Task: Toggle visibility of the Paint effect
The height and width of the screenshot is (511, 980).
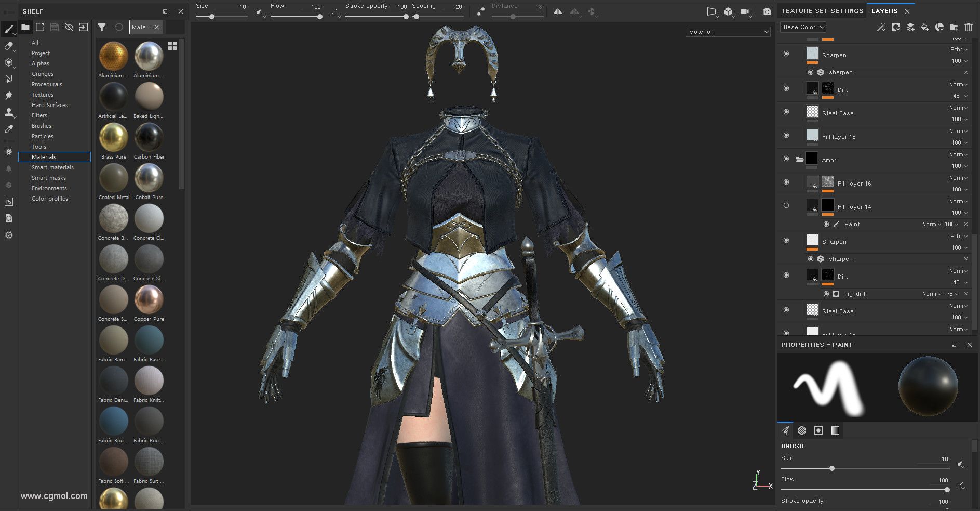Action: pyautogui.click(x=826, y=224)
